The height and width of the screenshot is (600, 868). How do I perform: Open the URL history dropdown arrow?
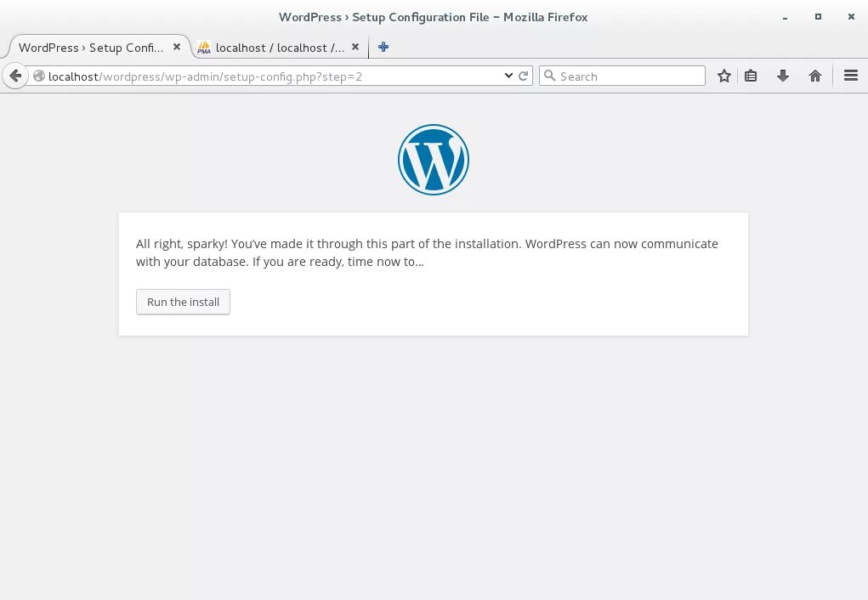pos(508,76)
